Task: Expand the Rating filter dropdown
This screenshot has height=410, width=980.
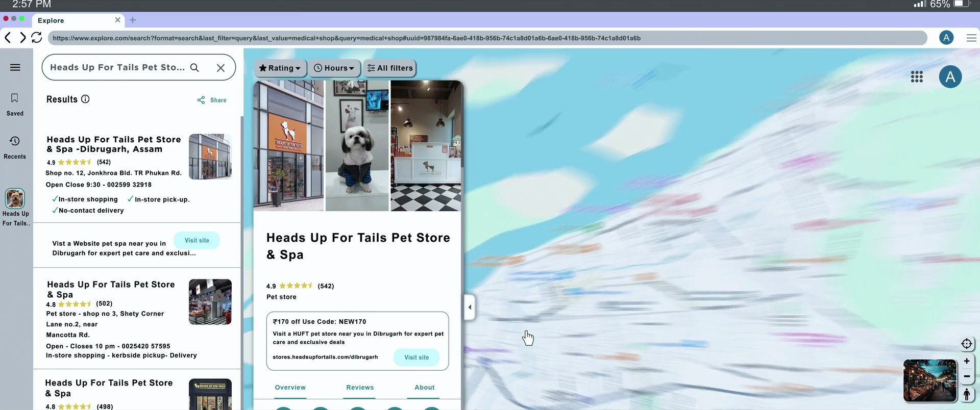Action: point(280,68)
